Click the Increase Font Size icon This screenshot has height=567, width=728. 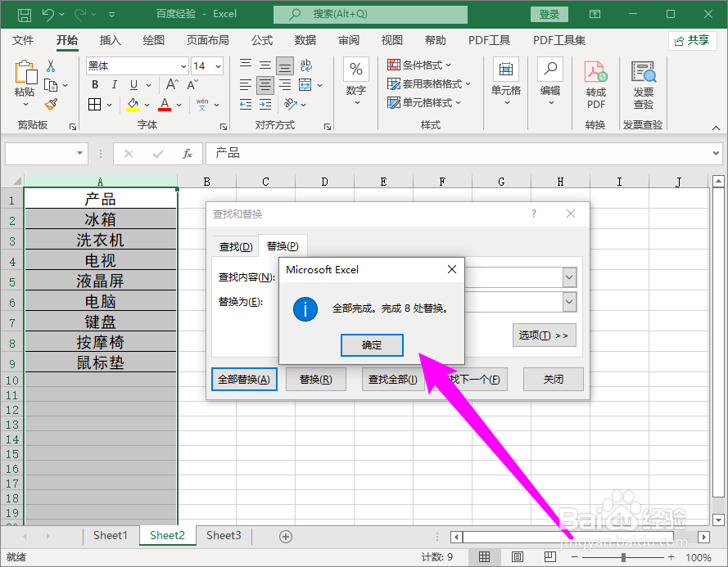(172, 84)
